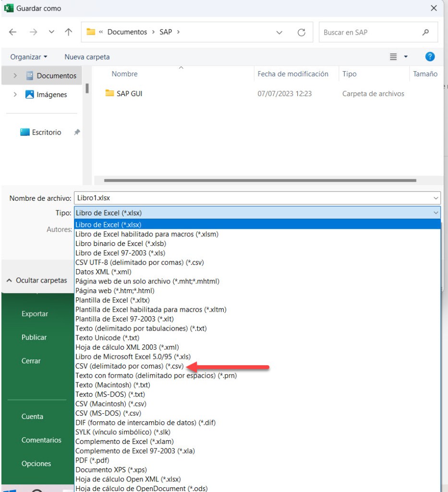Expand the Documentos tree node
The width and height of the screenshot is (448, 492).
point(15,76)
